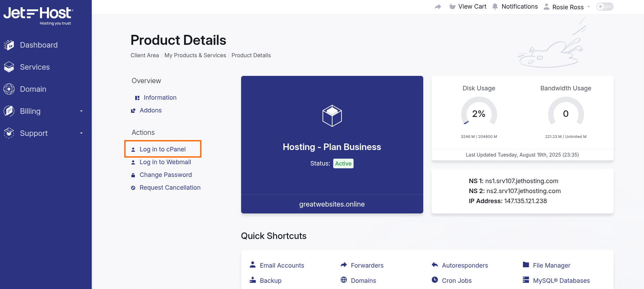This screenshot has width=644, height=289.
Task: Click the Dashboard sidebar icon
Action: (x=9, y=45)
